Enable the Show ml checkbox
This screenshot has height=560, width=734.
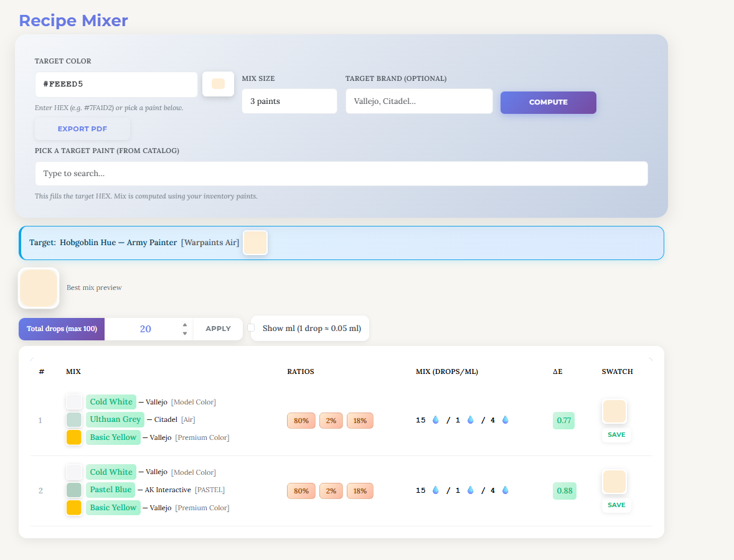[x=251, y=327]
